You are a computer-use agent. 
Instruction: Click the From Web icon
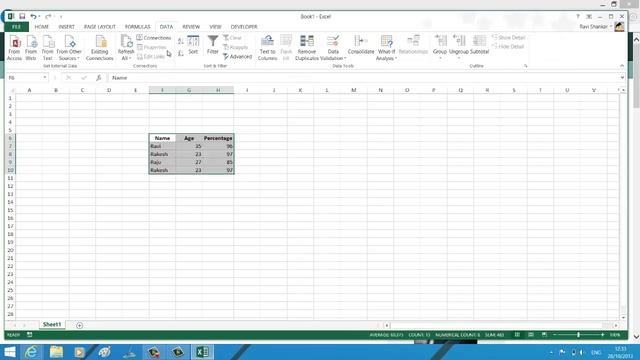coord(31,48)
